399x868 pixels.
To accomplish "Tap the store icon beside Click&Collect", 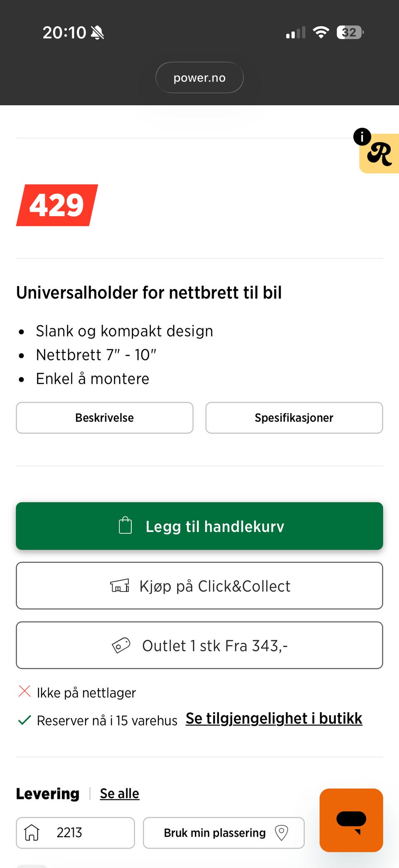I will pos(120,585).
